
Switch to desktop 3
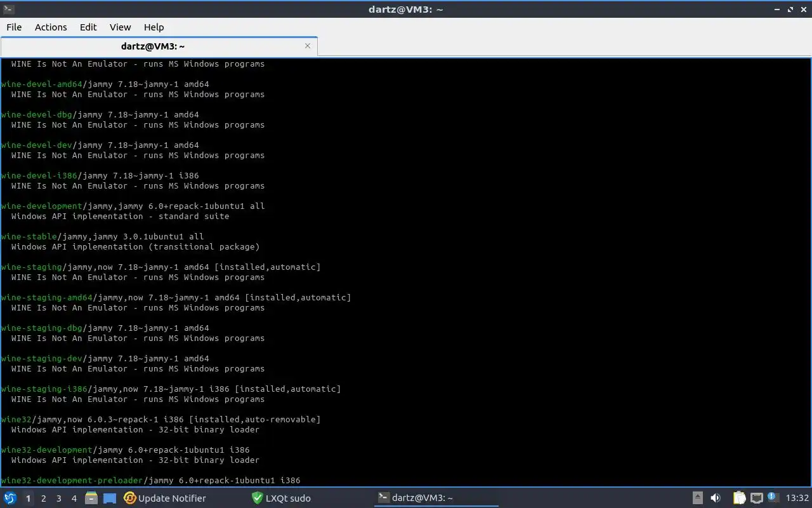click(x=58, y=498)
